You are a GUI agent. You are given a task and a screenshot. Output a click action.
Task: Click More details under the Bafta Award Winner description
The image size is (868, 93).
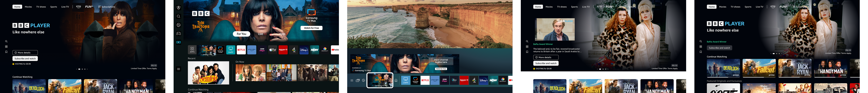click(x=546, y=57)
